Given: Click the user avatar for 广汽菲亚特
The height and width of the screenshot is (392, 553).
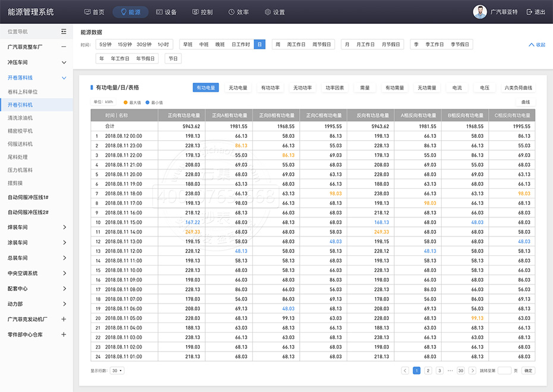Looking at the screenshot, I should click(479, 12).
